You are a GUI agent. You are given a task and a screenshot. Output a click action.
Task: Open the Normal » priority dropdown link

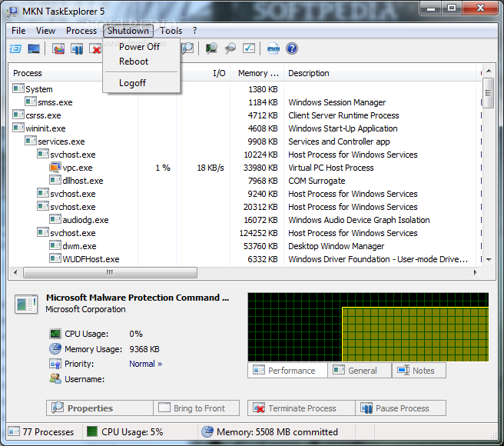point(146,364)
